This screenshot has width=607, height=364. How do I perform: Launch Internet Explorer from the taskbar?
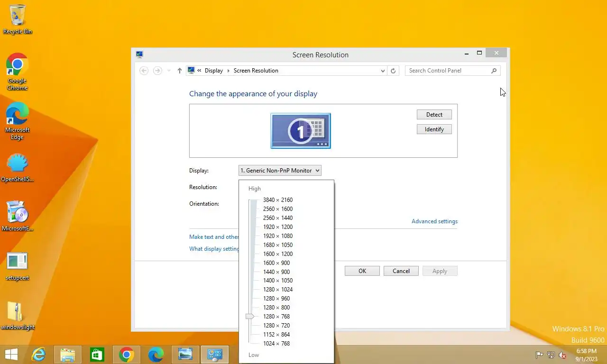click(38, 355)
